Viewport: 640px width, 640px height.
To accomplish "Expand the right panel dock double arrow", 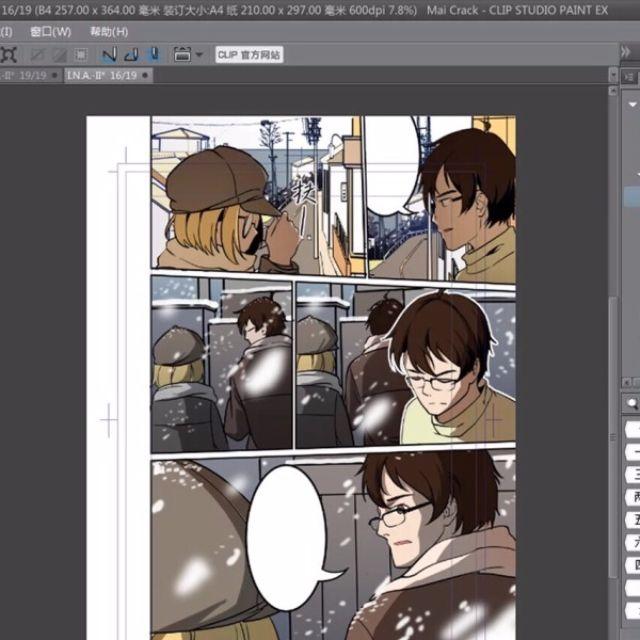I will 625,52.
